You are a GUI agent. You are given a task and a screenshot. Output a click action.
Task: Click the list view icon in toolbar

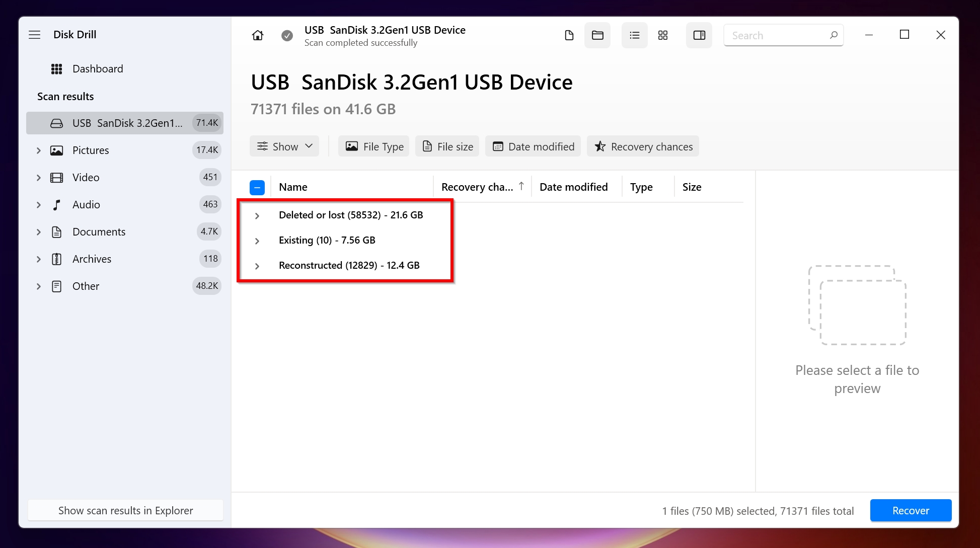[x=633, y=35]
